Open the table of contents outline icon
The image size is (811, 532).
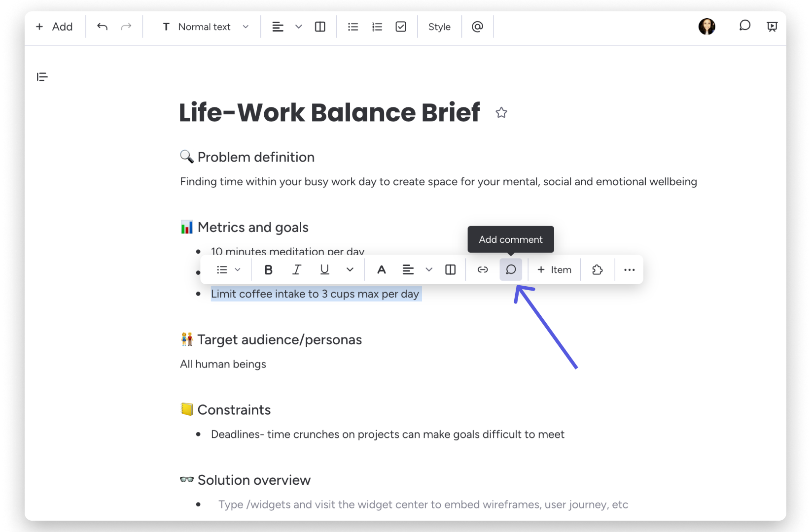[42, 77]
